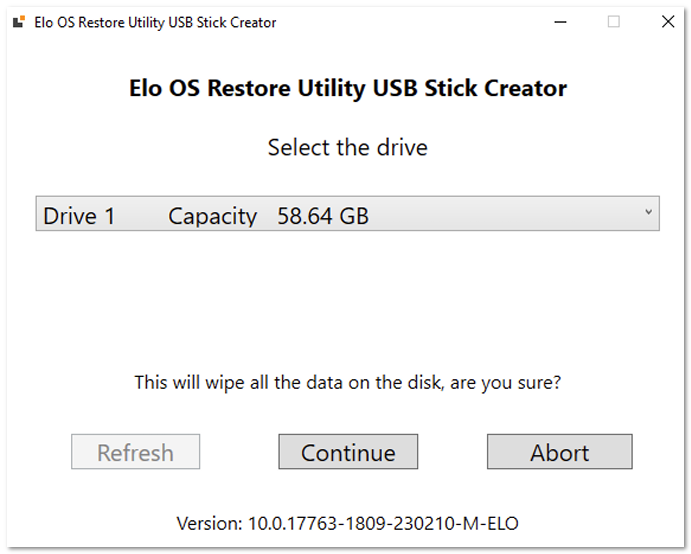The height and width of the screenshot is (554, 691).
Task: Click the disabled Refresh button
Action: click(135, 452)
